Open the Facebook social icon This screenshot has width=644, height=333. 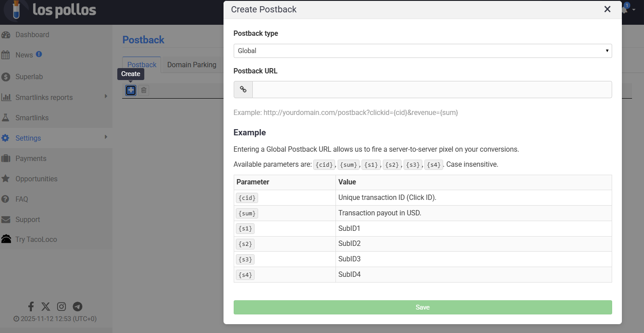click(x=31, y=306)
